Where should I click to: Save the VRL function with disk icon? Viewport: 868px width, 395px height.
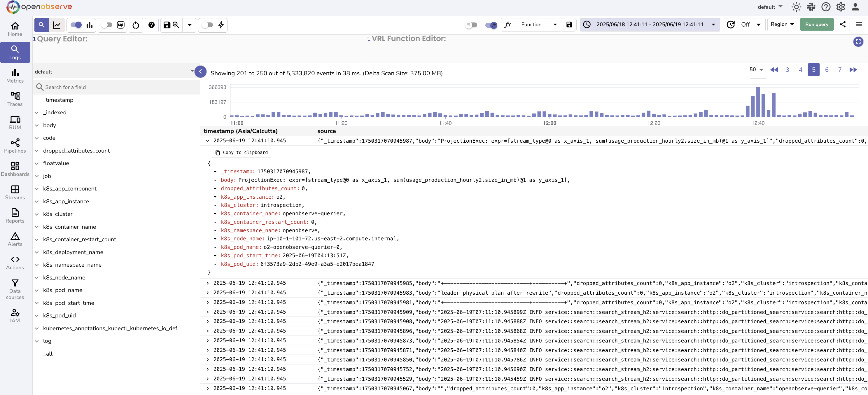click(569, 24)
